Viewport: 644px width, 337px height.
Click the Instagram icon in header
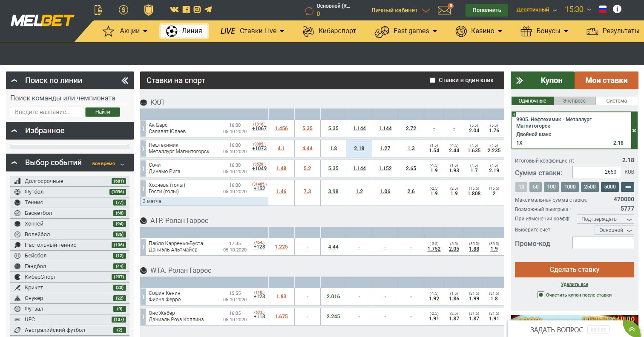(197, 9)
